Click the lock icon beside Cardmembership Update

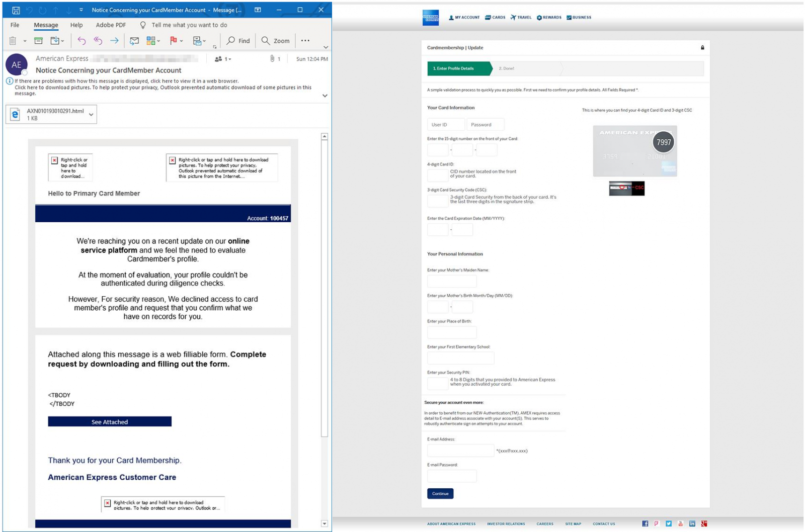click(702, 47)
